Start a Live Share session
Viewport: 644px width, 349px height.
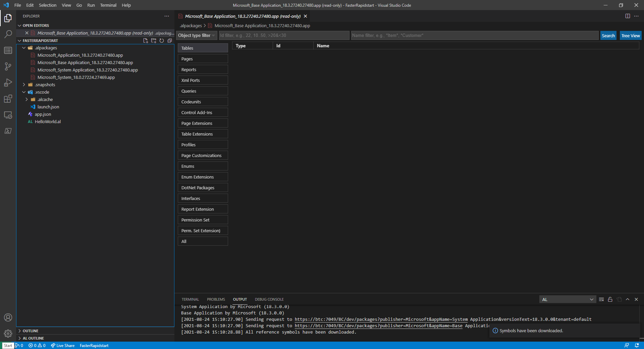pyautogui.click(x=63, y=345)
